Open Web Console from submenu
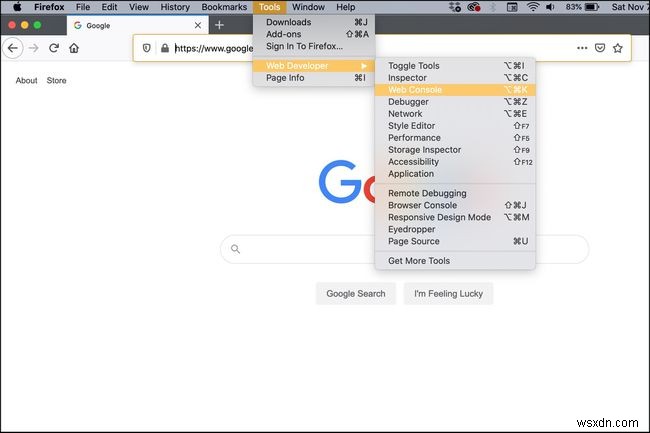 pyautogui.click(x=455, y=90)
